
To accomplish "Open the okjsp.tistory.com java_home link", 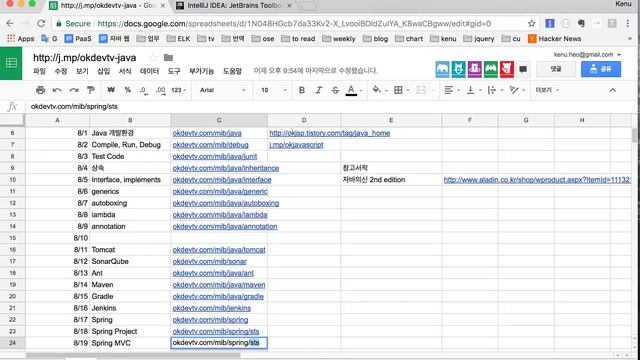I will (x=329, y=133).
